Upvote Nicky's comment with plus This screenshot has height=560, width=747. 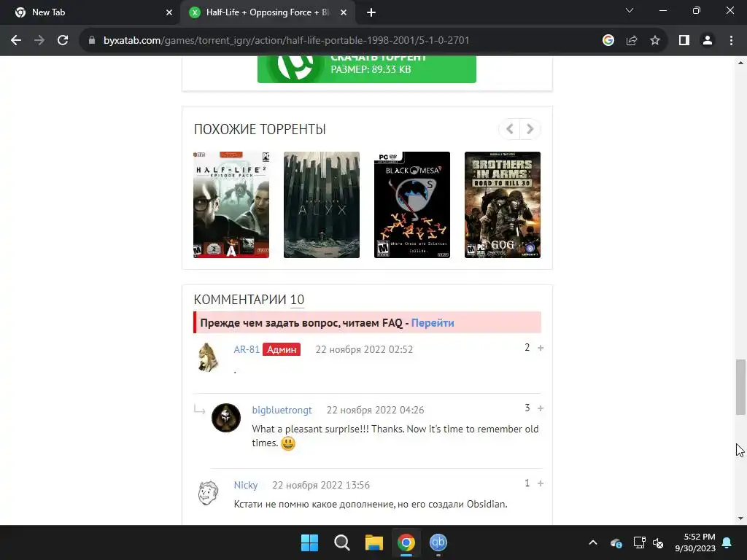[x=541, y=484]
